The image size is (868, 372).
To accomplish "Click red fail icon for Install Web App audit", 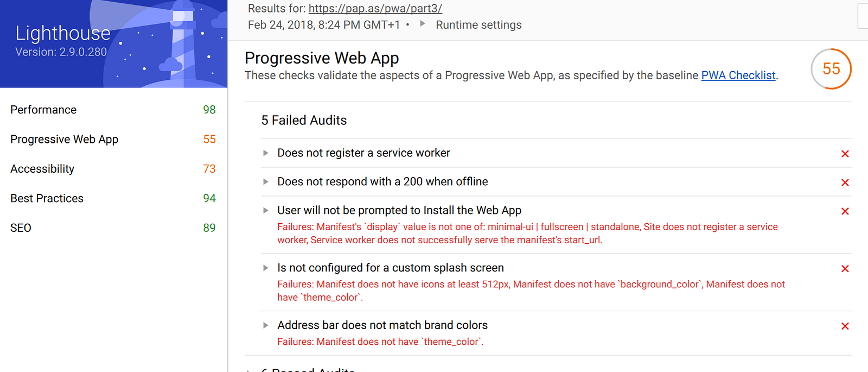I will click(x=845, y=211).
